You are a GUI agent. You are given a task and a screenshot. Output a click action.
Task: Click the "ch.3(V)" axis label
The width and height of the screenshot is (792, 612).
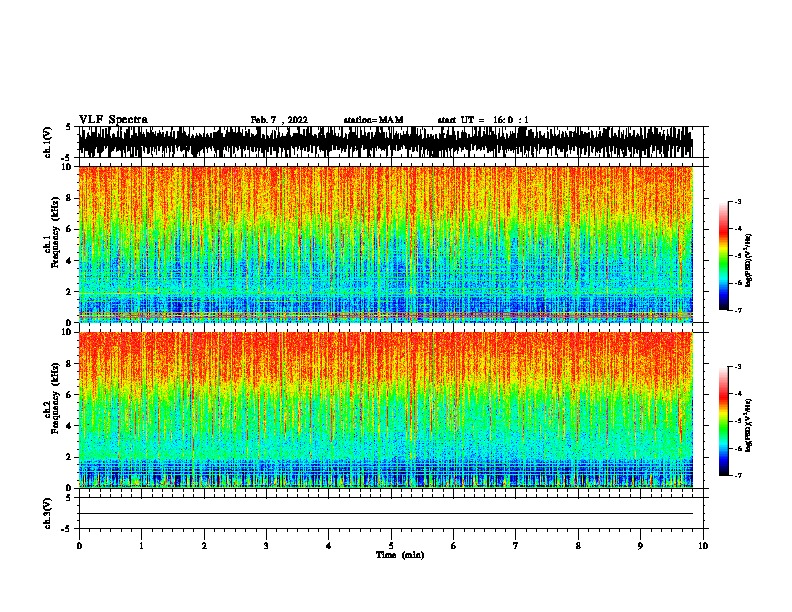[x=48, y=513]
